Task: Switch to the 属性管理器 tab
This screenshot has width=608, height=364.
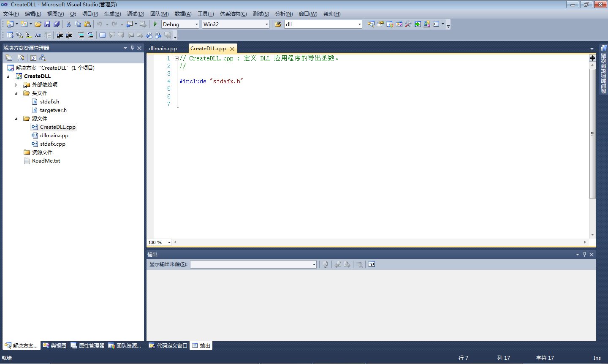Action: tap(87, 345)
